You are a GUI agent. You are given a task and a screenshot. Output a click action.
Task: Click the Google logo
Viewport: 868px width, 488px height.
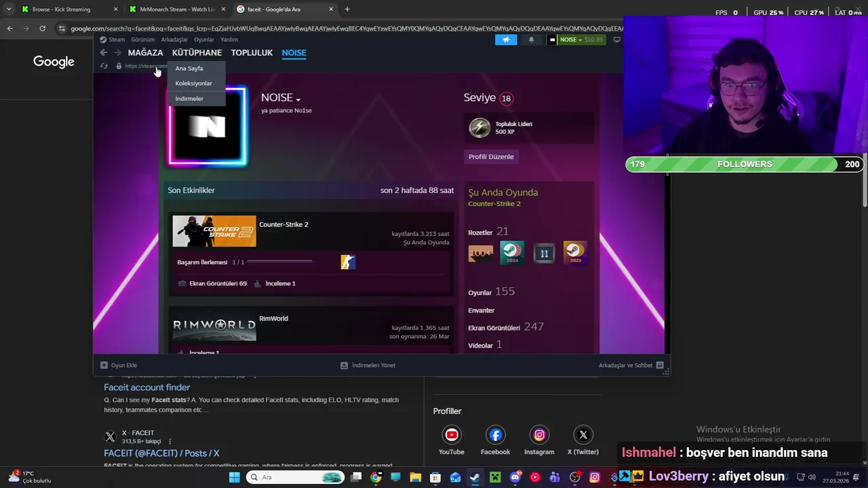(54, 62)
